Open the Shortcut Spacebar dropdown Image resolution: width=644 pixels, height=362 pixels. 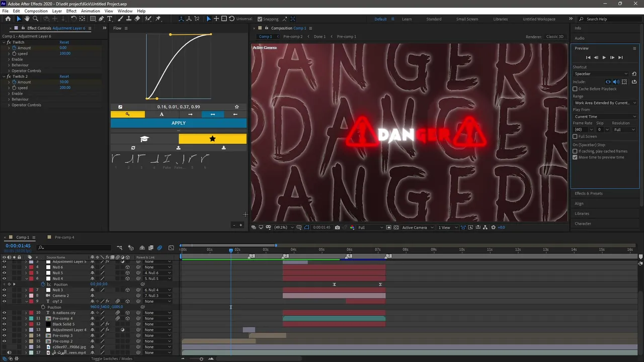601,74
